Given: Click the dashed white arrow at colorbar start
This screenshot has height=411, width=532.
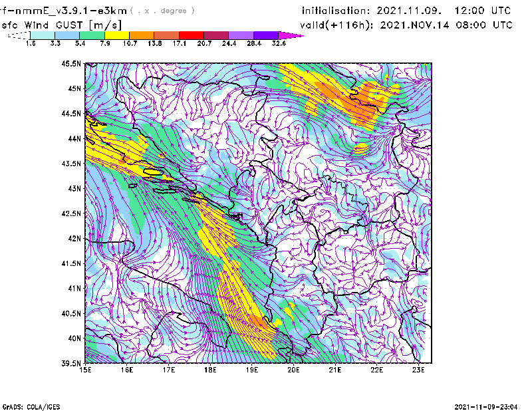Looking at the screenshot, I should coord(19,35).
